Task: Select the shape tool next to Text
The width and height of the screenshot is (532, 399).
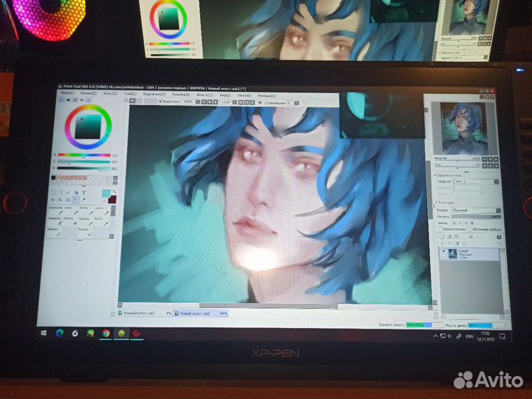Action: point(76,193)
